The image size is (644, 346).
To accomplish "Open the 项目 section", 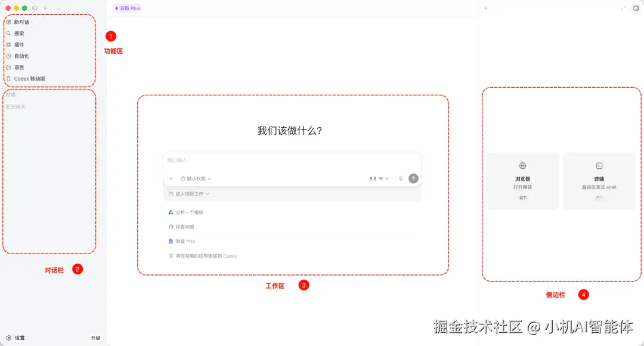I will (x=15, y=67).
